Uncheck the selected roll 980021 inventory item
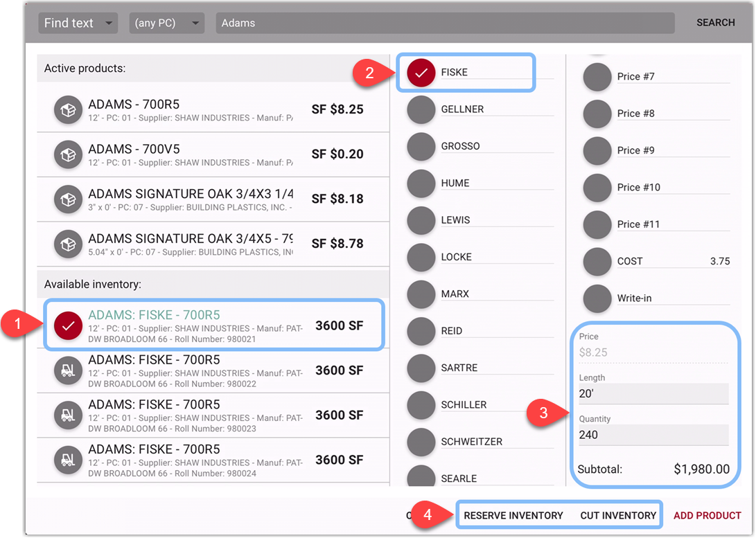 pyautogui.click(x=68, y=325)
